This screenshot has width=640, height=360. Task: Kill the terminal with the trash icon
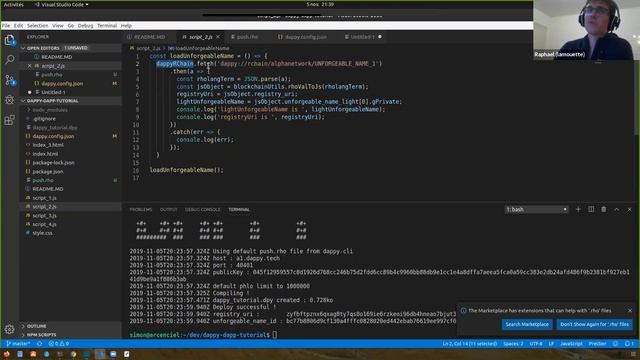[604, 209]
